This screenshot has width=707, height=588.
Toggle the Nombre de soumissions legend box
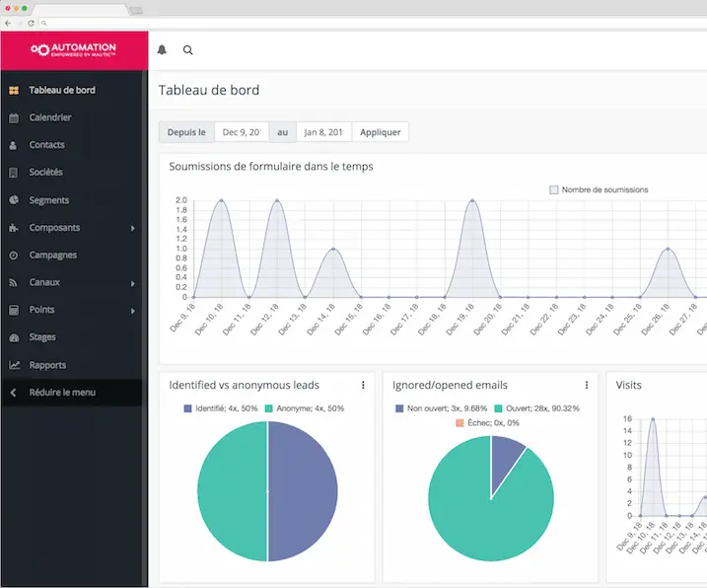[554, 189]
